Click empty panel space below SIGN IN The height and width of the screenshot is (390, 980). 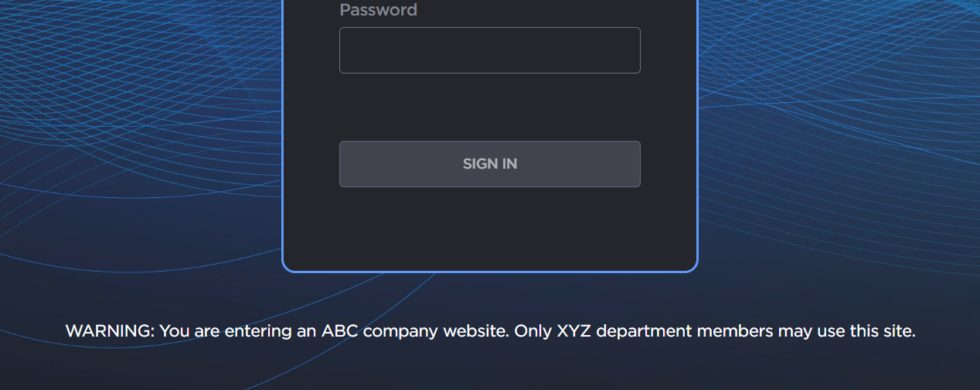(489, 228)
